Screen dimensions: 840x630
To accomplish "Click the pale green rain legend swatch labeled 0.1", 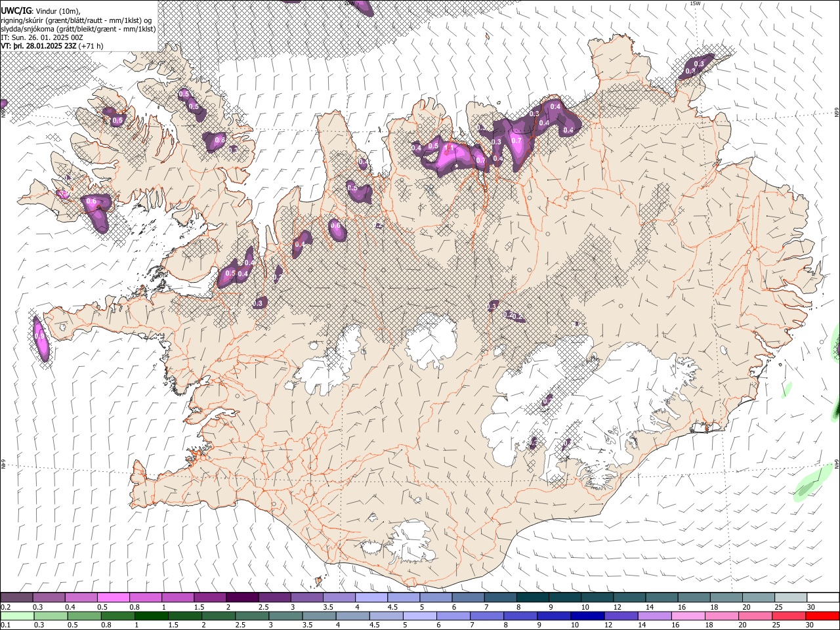I will (x=17, y=616).
